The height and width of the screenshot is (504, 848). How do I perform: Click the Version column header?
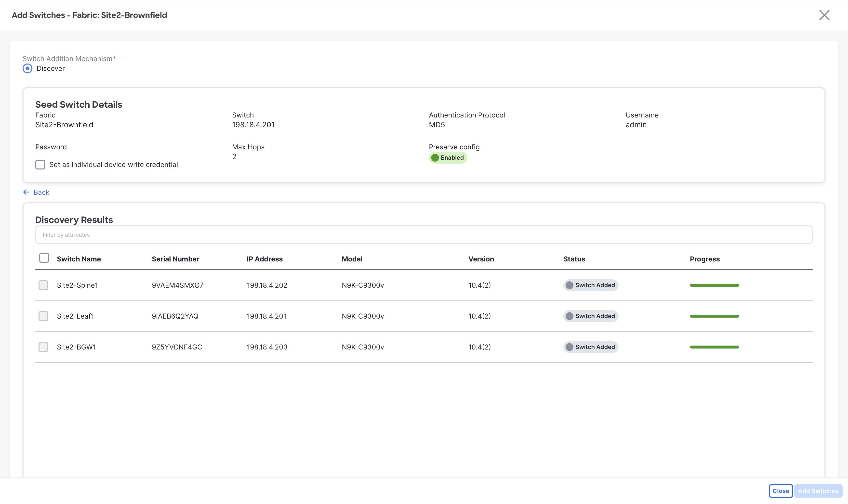[481, 259]
